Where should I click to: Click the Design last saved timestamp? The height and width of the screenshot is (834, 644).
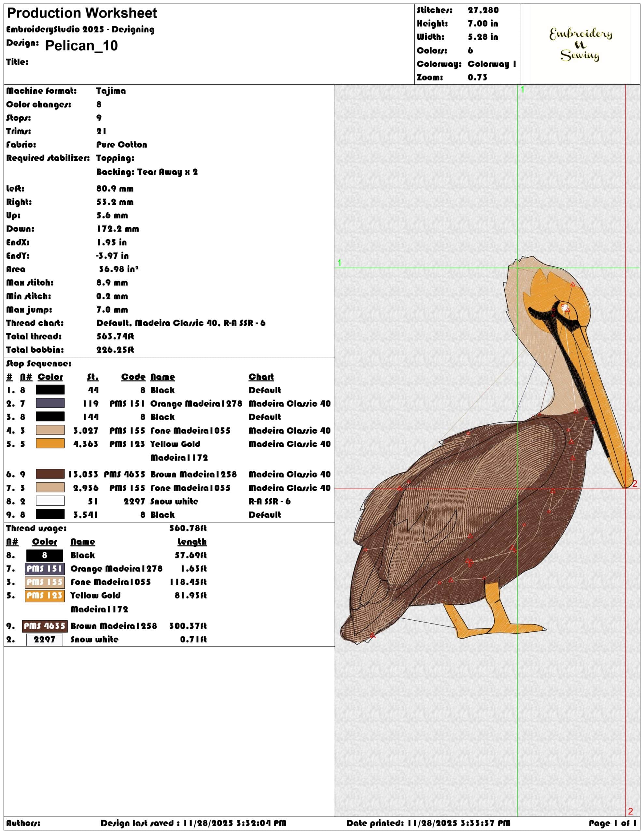(193, 823)
